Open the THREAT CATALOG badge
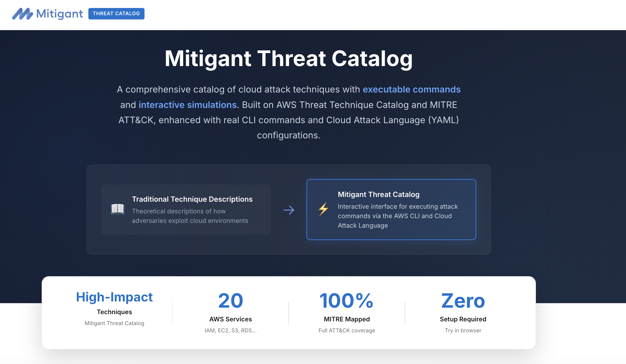This screenshot has width=626, height=364. (x=116, y=14)
